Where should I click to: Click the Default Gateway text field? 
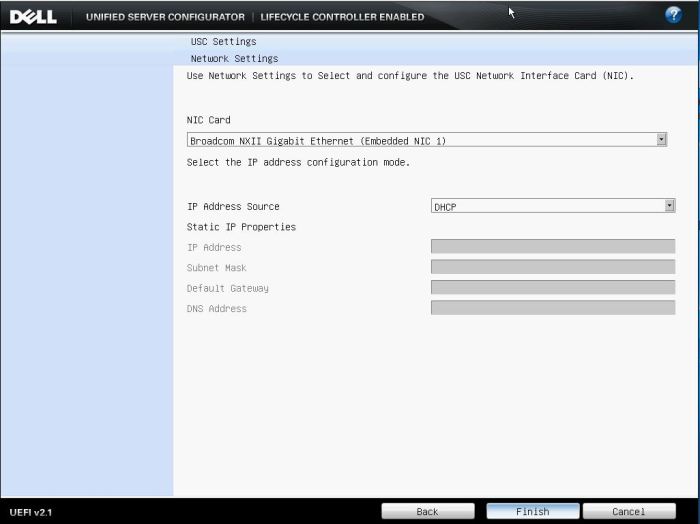[x=552, y=288]
